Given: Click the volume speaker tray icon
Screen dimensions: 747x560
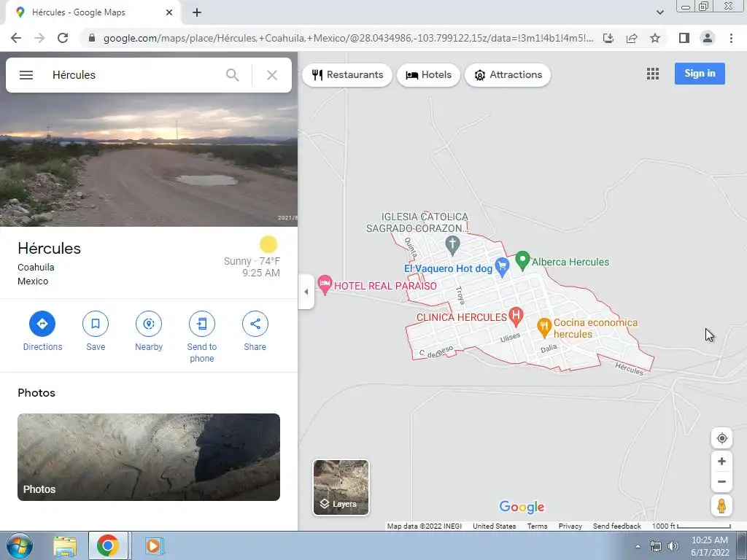Looking at the screenshot, I should (x=673, y=546).
